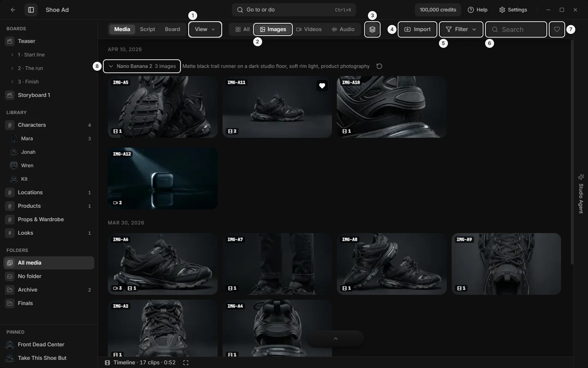Open the View dropdown
Screen dimensions: 588x368
(205, 29)
